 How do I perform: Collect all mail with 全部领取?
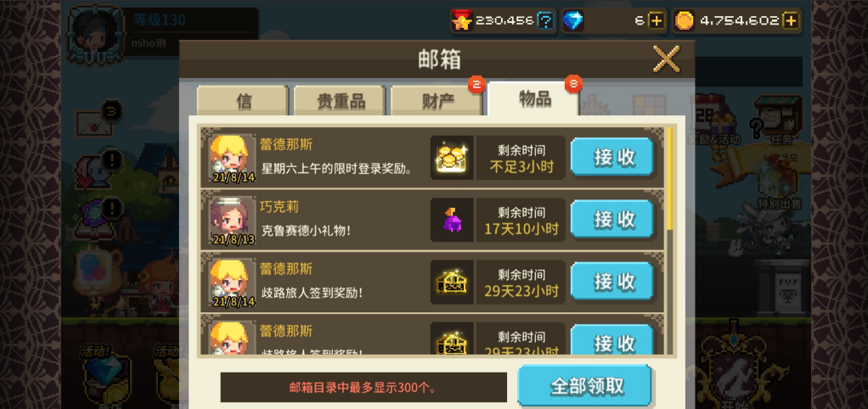(x=584, y=386)
